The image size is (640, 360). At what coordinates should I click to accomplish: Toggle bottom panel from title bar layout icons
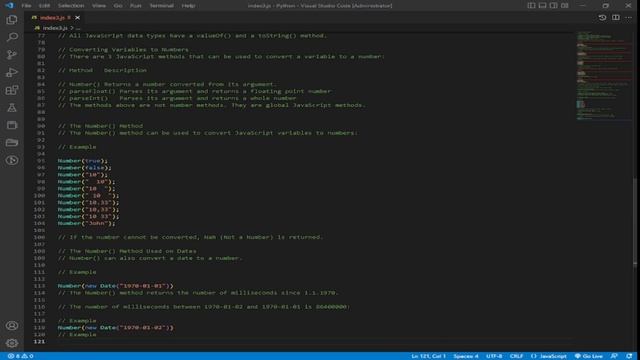[x=542, y=6]
